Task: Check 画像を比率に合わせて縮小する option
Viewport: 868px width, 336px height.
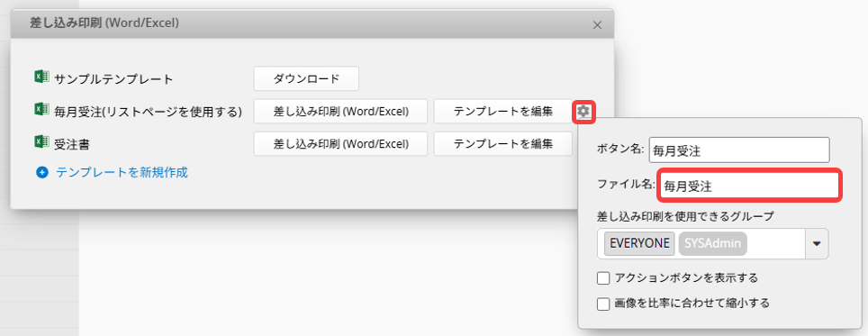Action: (x=603, y=304)
